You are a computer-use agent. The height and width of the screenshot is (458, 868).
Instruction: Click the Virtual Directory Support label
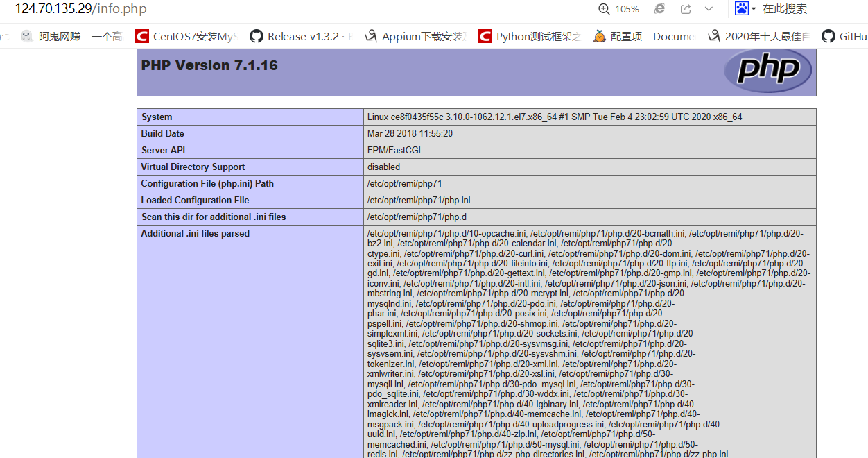[193, 167]
